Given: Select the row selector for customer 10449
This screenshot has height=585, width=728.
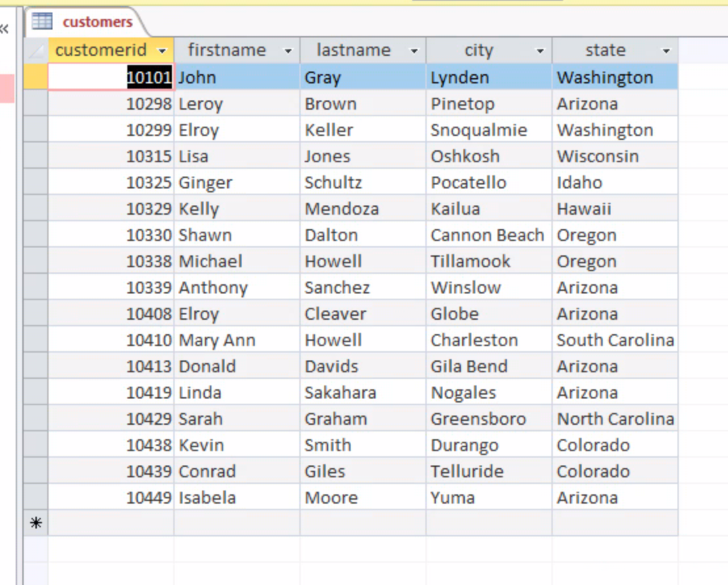Looking at the screenshot, I should [35, 497].
